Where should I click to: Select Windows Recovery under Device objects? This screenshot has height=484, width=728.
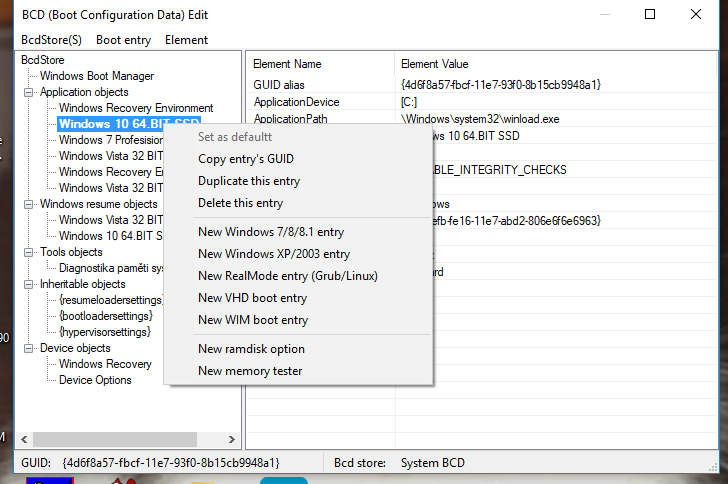[x=105, y=364]
